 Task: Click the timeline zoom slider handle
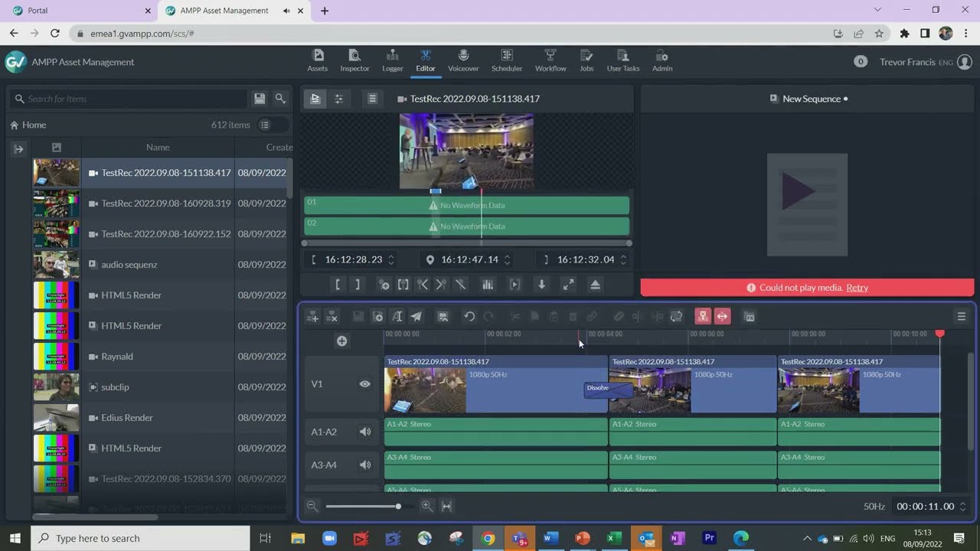click(x=398, y=506)
